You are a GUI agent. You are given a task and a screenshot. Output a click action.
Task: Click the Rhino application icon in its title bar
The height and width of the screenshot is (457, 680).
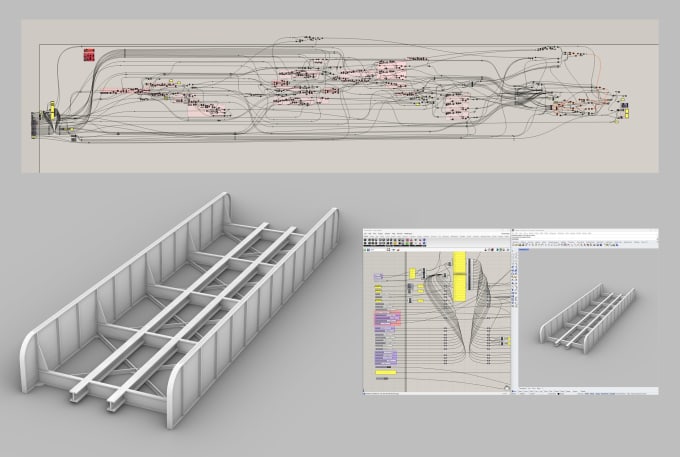tap(513, 230)
